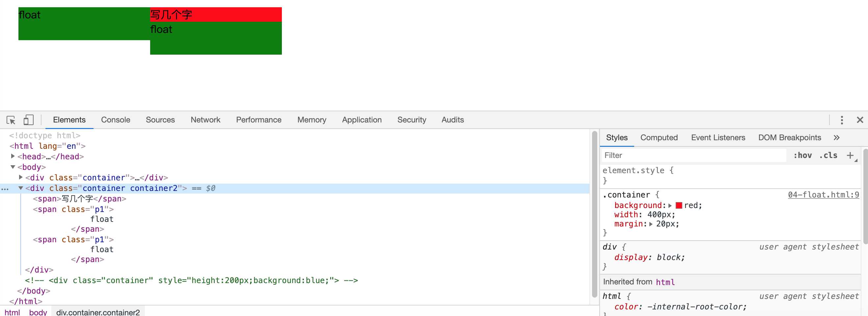Select the Styles sidebar tab

point(617,138)
